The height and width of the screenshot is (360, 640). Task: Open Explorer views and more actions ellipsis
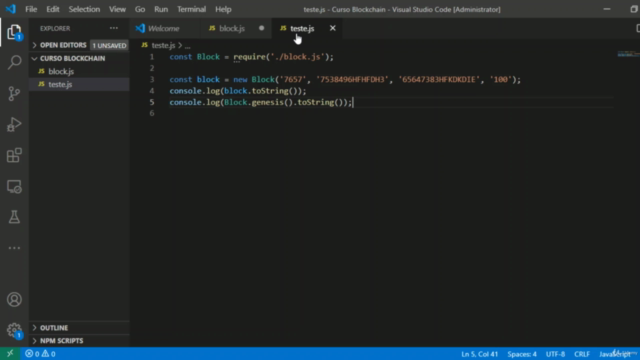pyautogui.click(x=113, y=28)
